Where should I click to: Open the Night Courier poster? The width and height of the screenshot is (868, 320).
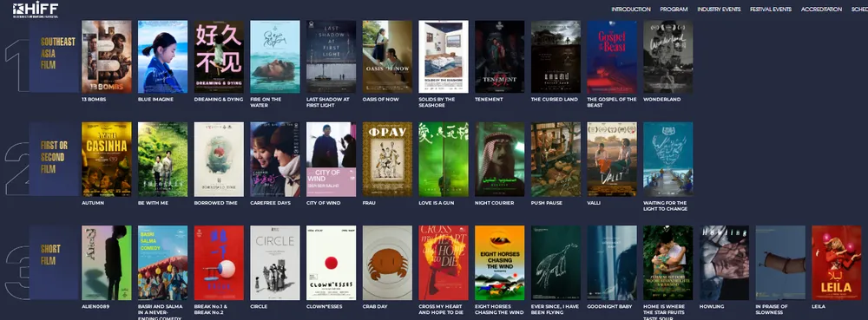coord(499,160)
